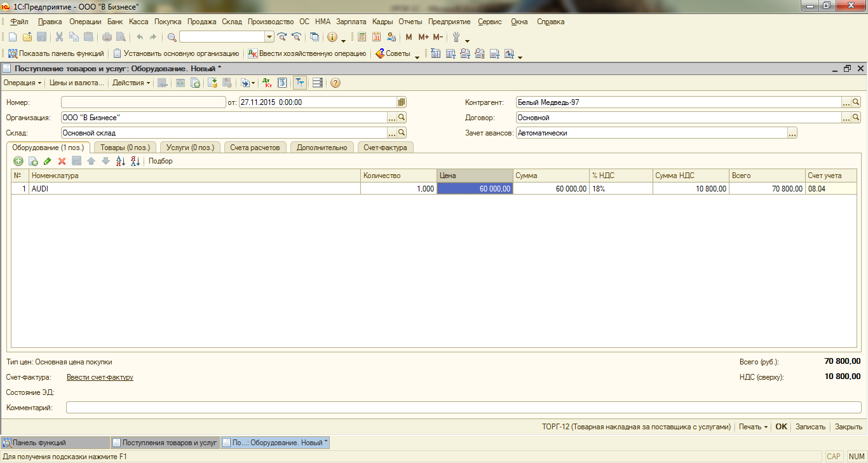The image size is (868, 463).
Task: Move row down with the arrow icon
Action: pyautogui.click(x=105, y=162)
